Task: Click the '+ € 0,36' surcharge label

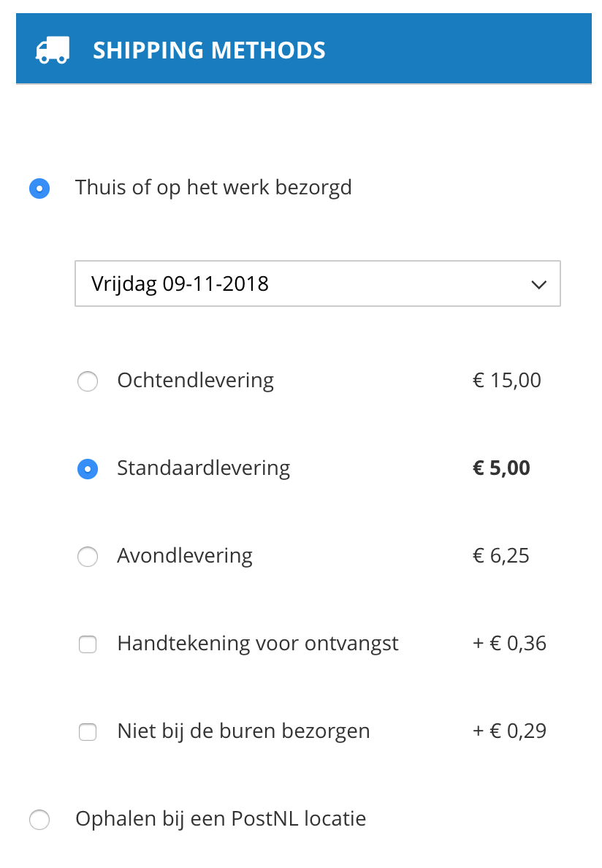Action: coord(509,643)
